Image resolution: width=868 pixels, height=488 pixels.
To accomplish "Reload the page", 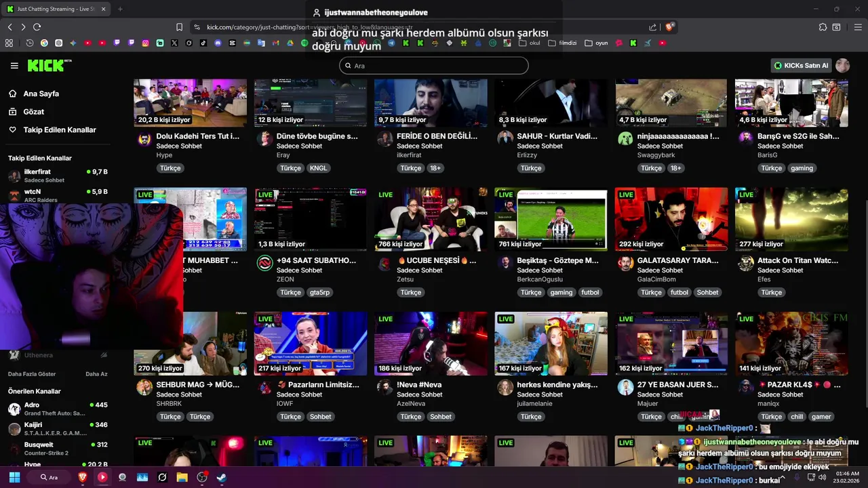I will pos(37,27).
